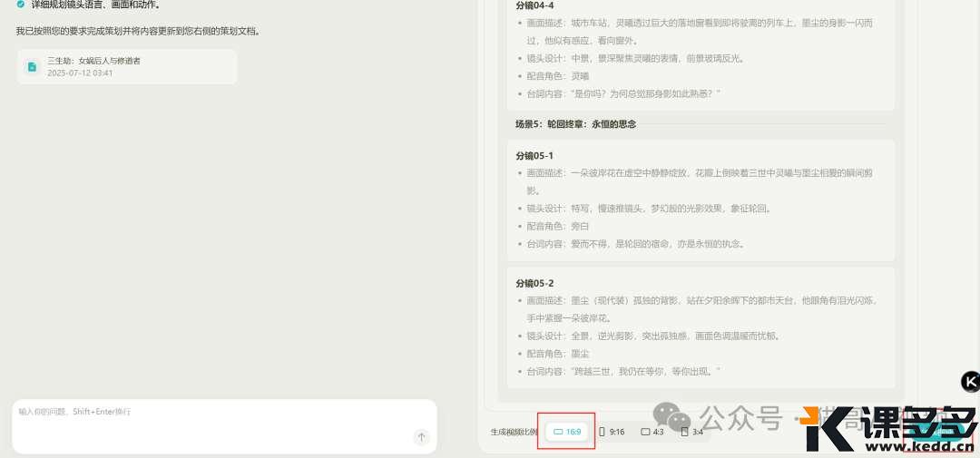The image size is (980, 458).
Task: Click the line 镜头设计：中景，景深聚焦灵曦的表情
Action: click(635, 58)
